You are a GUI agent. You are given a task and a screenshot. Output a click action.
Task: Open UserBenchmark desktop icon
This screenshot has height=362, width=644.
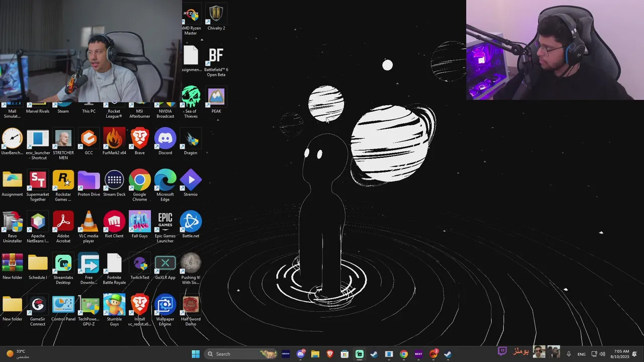12,142
